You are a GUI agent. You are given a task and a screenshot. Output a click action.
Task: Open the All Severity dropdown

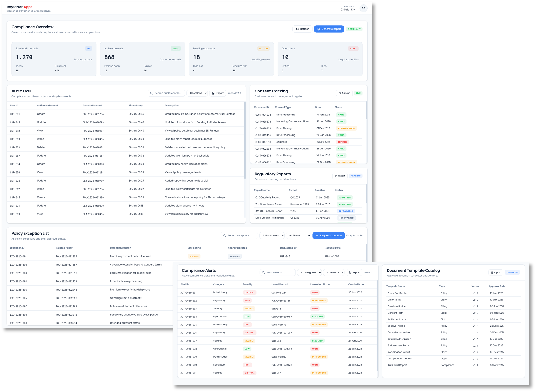coord(334,273)
